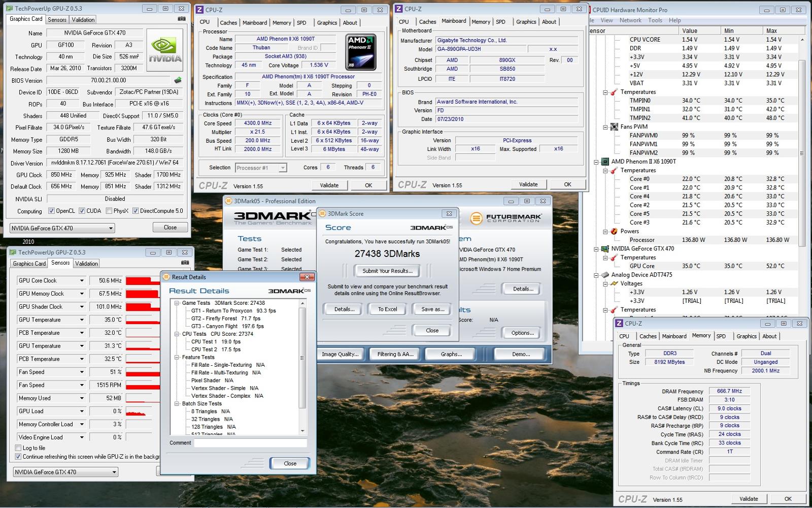The image size is (812, 508).
Task: Collapse the AMD Phenom II X6 1090T tree node
Action: coord(596,162)
